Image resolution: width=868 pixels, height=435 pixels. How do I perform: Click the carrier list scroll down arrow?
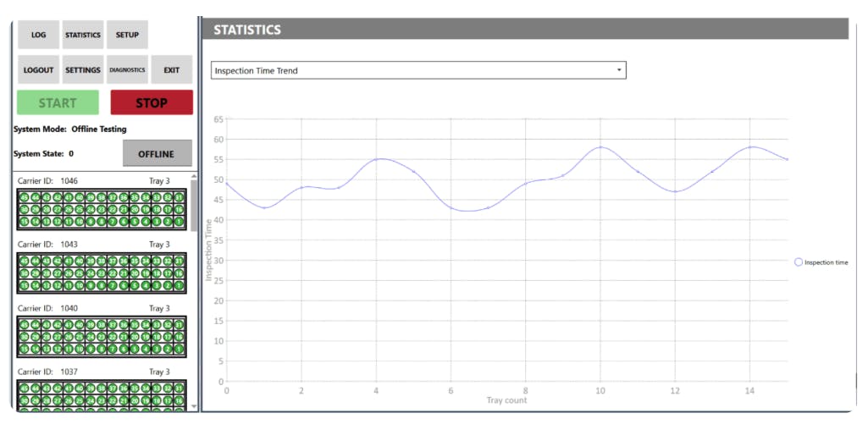[x=195, y=406]
